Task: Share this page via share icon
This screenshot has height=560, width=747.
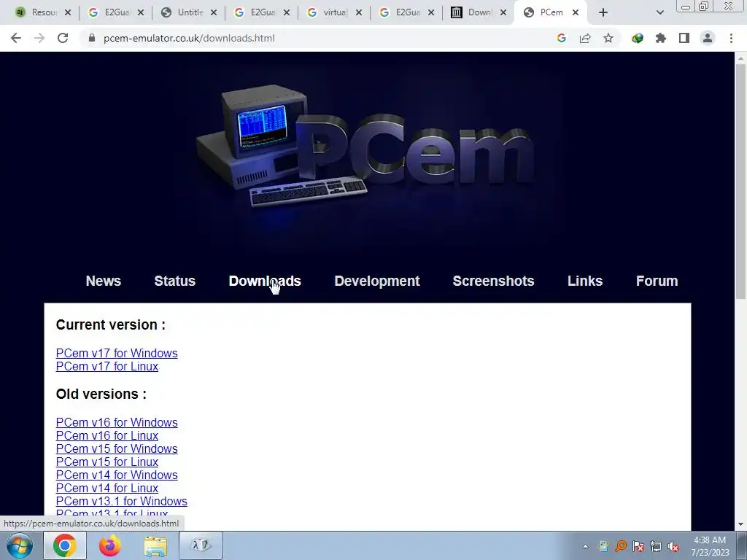Action: (x=585, y=38)
